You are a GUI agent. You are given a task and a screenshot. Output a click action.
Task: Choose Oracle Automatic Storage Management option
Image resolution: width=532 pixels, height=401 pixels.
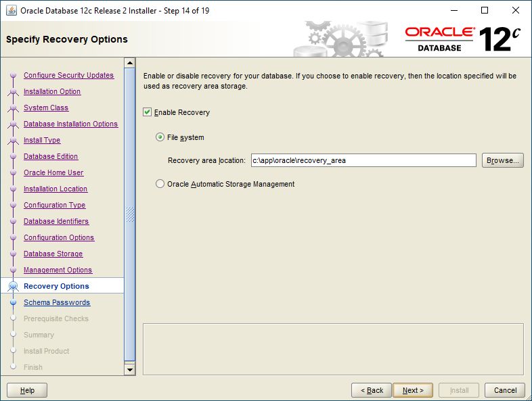(x=160, y=184)
